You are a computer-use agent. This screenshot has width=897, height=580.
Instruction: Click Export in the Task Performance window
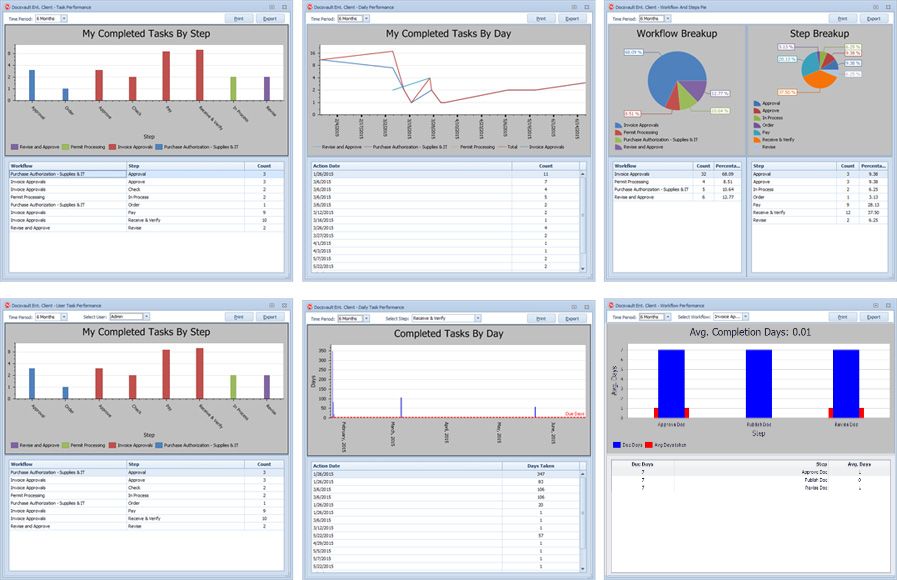click(x=268, y=18)
